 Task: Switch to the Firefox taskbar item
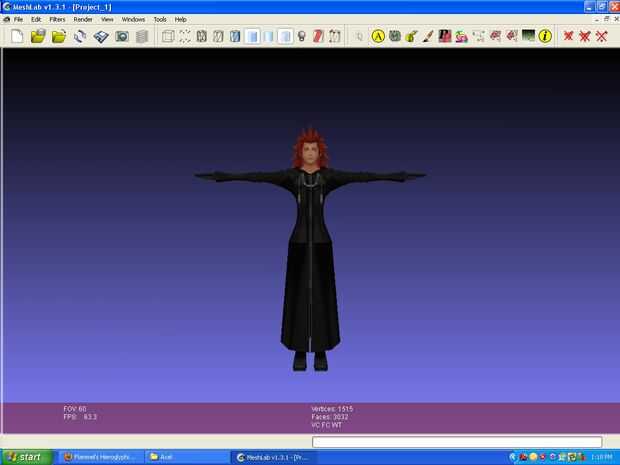pyautogui.click(x=100, y=457)
